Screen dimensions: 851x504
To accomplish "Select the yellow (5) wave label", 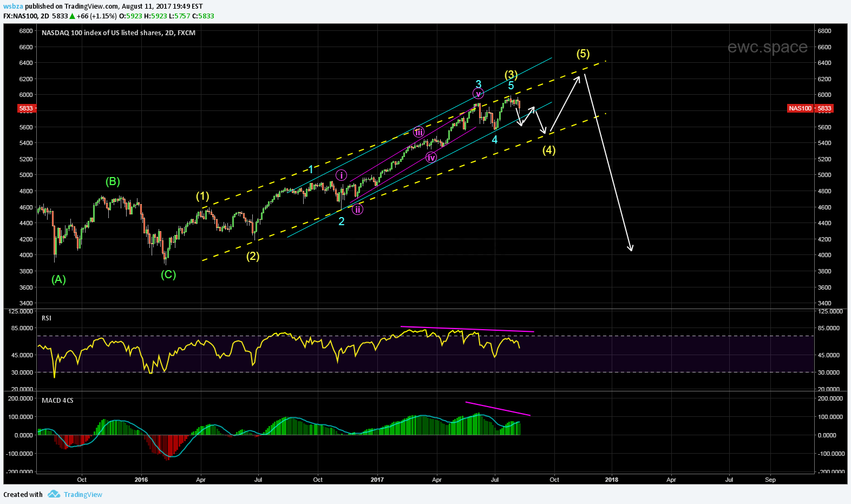I will click(x=583, y=54).
